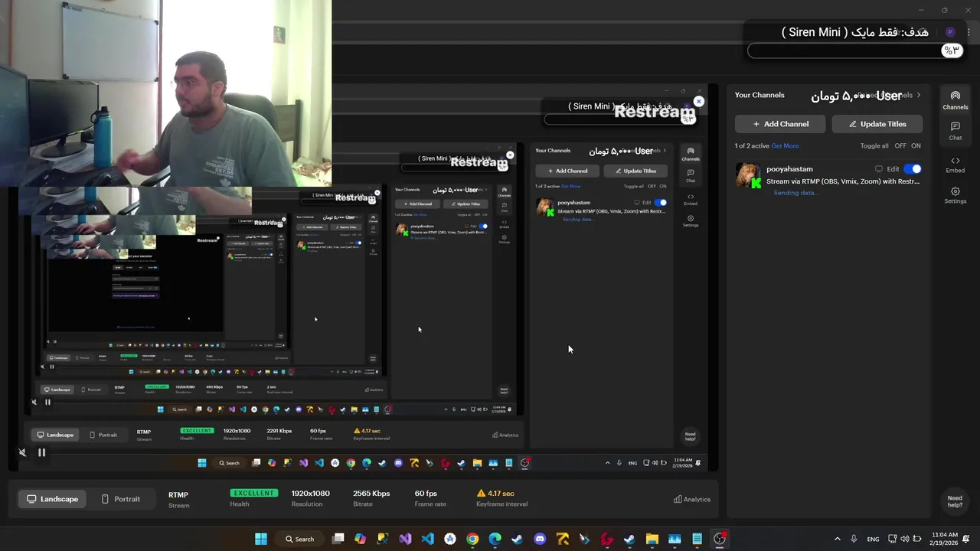The width and height of the screenshot is (980, 551).
Task: Click the monitor icon beside Edit
Action: [x=879, y=169]
